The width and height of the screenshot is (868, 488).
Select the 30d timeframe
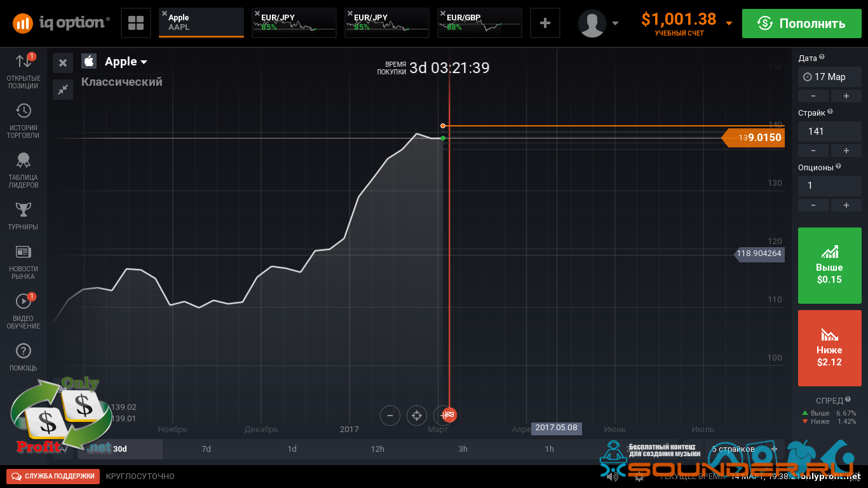[120, 449]
